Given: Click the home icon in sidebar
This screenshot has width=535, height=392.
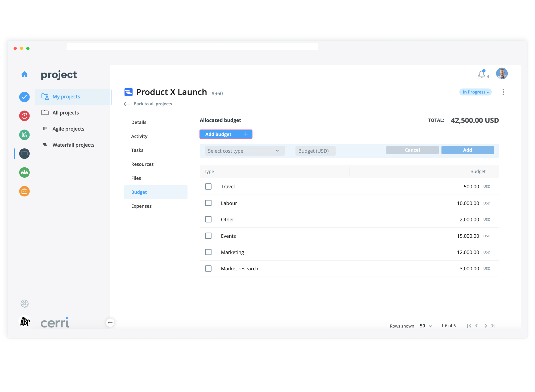Looking at the screenshot, I should point(24,75).
